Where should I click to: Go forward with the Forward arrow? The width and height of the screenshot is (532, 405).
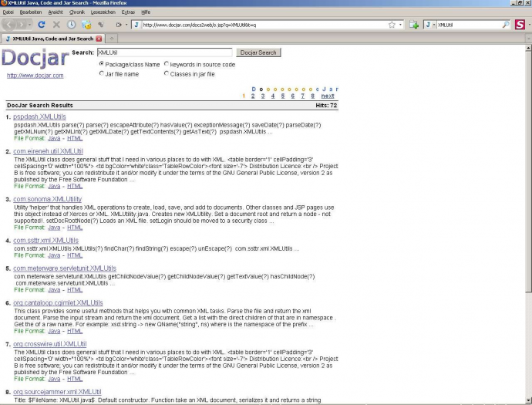tap(22, 25)
